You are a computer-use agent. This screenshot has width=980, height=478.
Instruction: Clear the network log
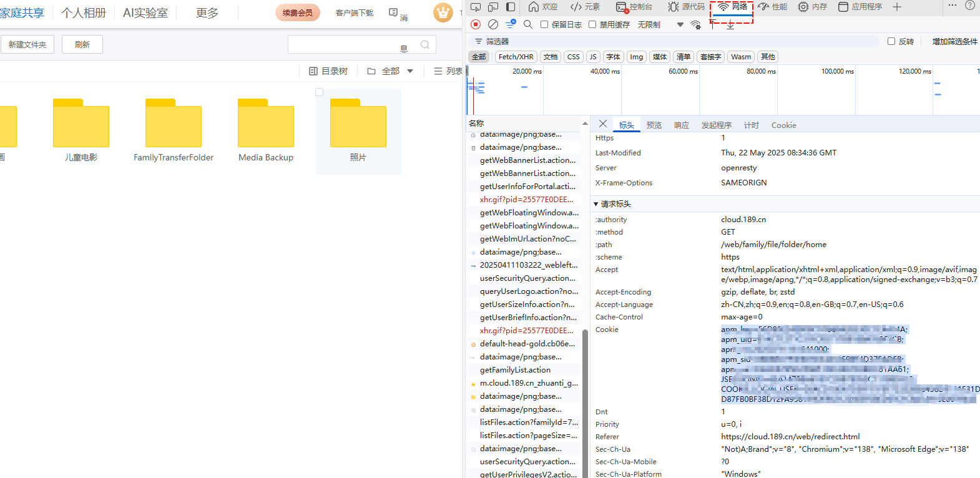click(493, 24)
